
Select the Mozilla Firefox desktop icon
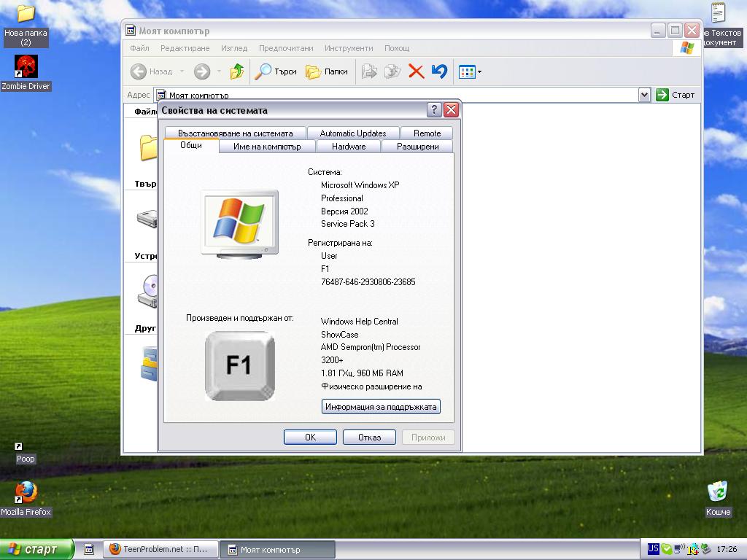pos(26,499)
